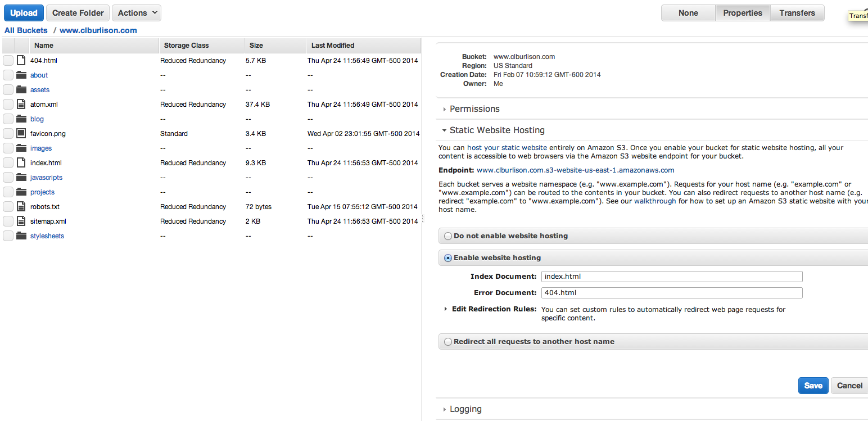
Task: Check the box for 404.html
Action: click(x=8, y=60)
